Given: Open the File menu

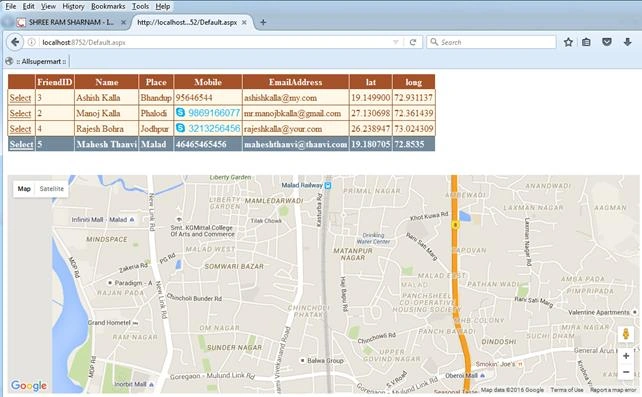Looking at the screenshot, I should point(11,6).
